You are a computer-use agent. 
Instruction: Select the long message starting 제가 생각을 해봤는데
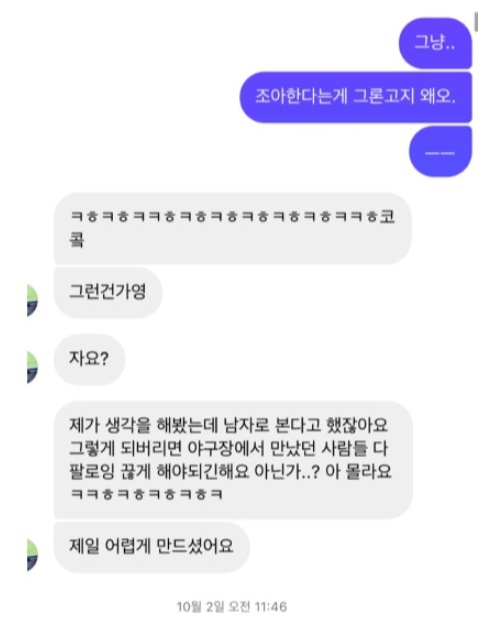233,460
